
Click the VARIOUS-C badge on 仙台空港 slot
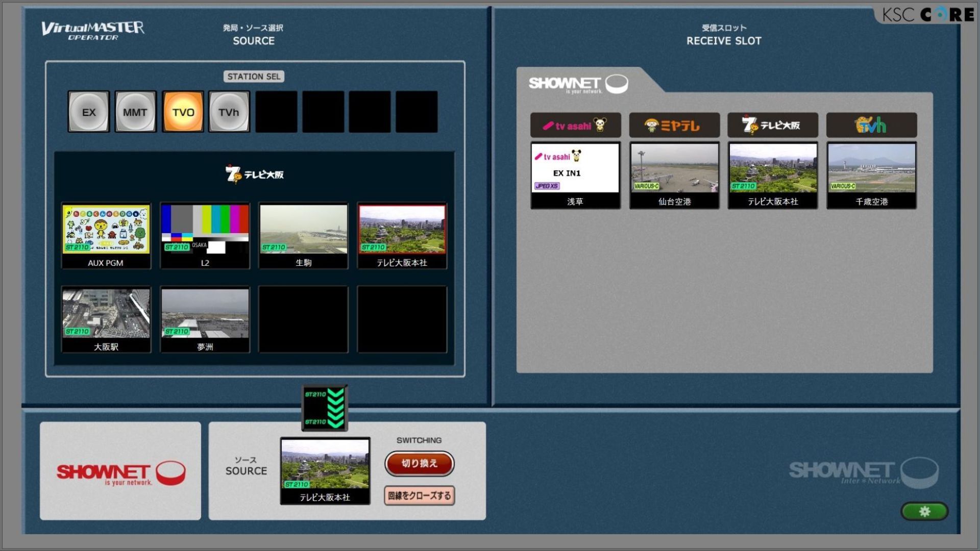click(x=646, y=186)
